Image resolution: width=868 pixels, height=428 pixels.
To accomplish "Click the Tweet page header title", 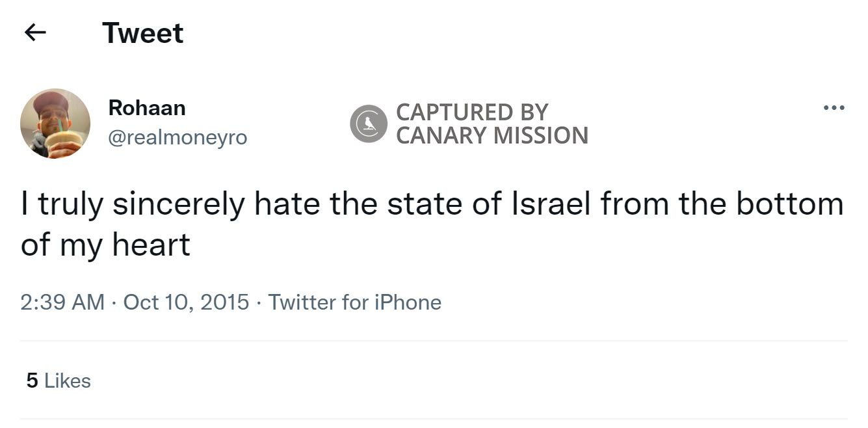I will pos(143,33).
